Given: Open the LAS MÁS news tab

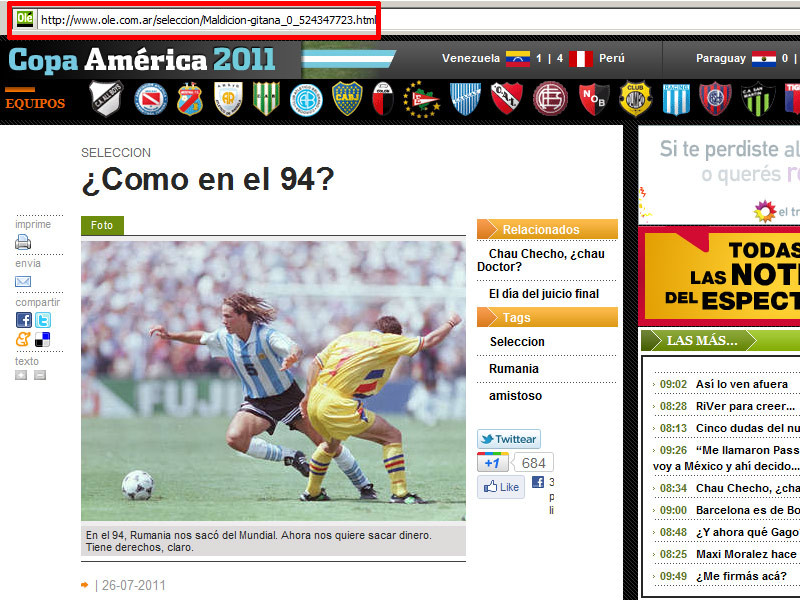Looking at the screenshot, I should point(702,341).
